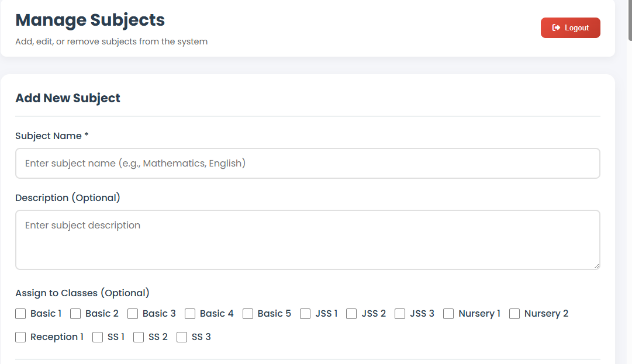This screenshot has height=364, width=632.
Task: Click the logout arrow icon
Action: tap(556, 27)
